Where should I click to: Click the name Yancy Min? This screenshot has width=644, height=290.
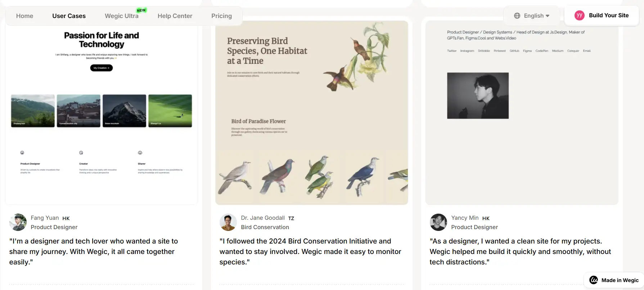(x=465, y=218)
